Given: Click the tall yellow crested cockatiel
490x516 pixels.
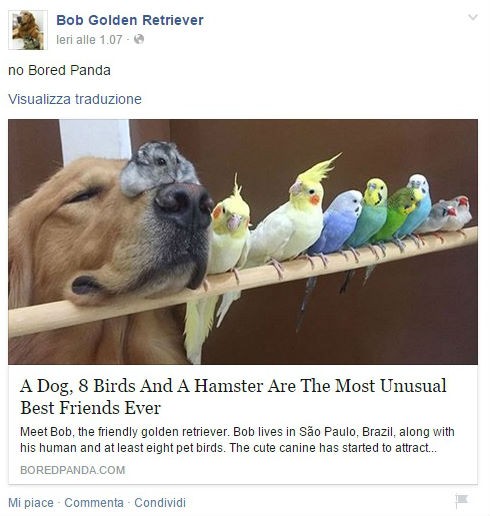Looking at the screenshot, I should [x=290, y=213].
